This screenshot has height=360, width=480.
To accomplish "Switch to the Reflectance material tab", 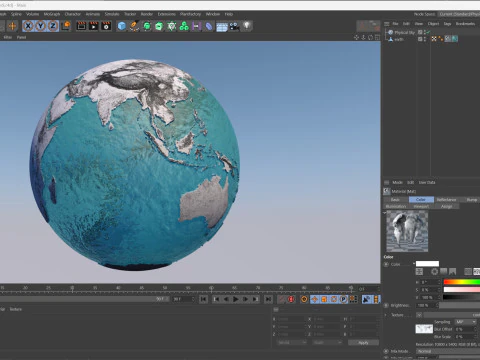I will coord(447,199).
